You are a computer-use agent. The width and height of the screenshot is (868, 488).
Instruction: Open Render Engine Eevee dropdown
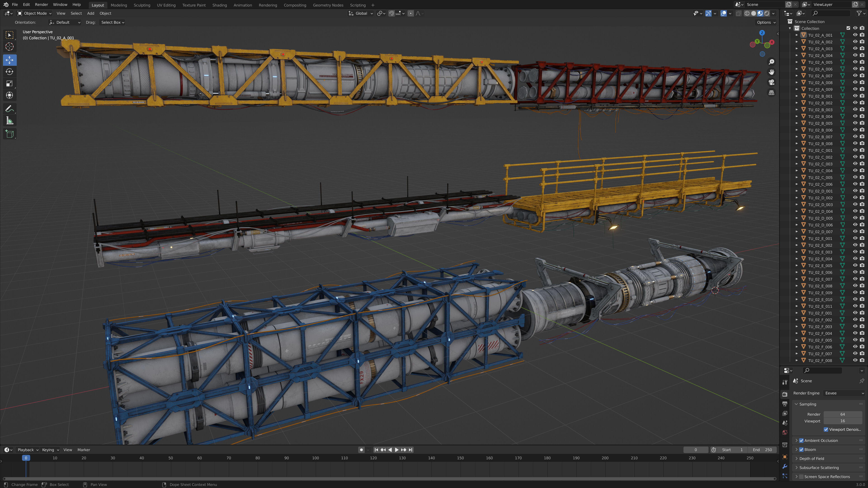click(844, 393)
